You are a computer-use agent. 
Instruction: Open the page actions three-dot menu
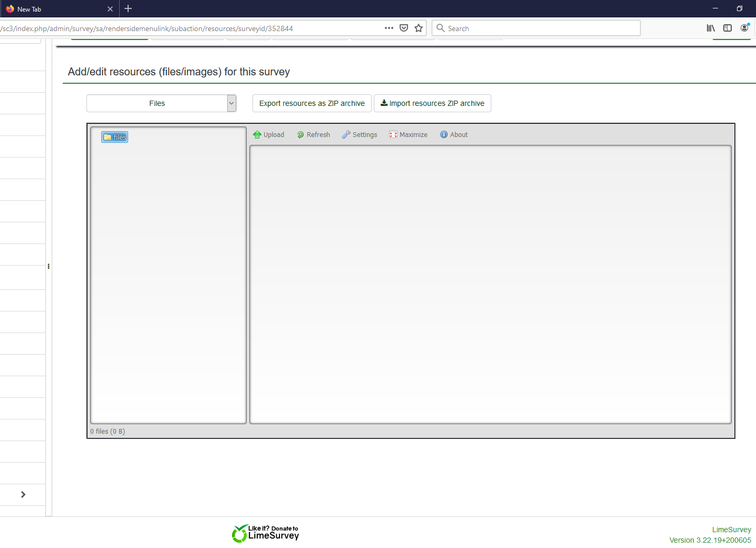[389, 28]
